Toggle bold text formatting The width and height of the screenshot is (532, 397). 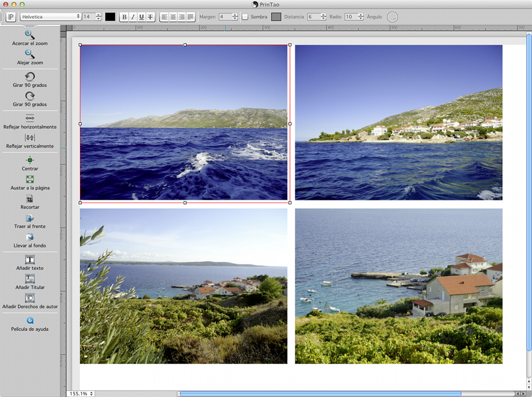(x=124, y=17)
